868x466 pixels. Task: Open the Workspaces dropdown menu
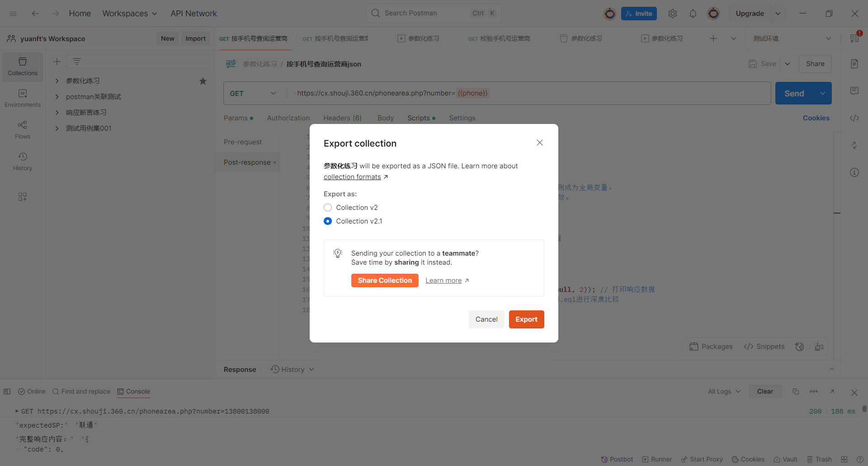click(x=130, y=14)
